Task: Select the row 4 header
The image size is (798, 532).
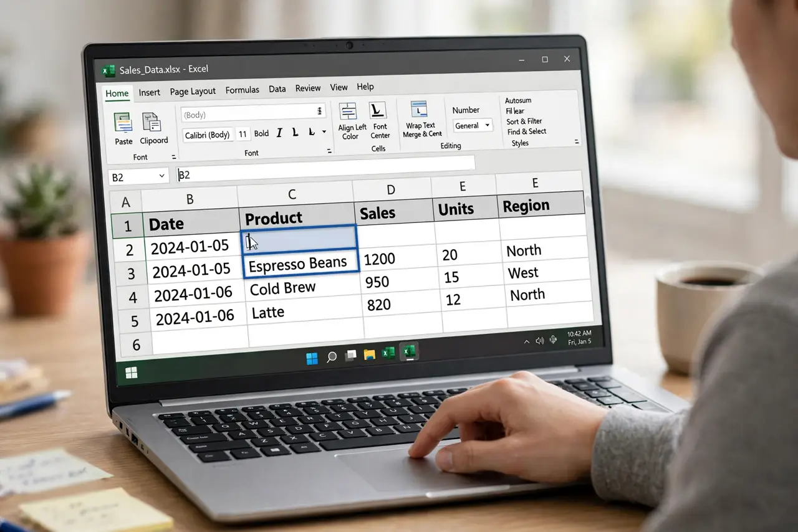Action: (132, 297)
